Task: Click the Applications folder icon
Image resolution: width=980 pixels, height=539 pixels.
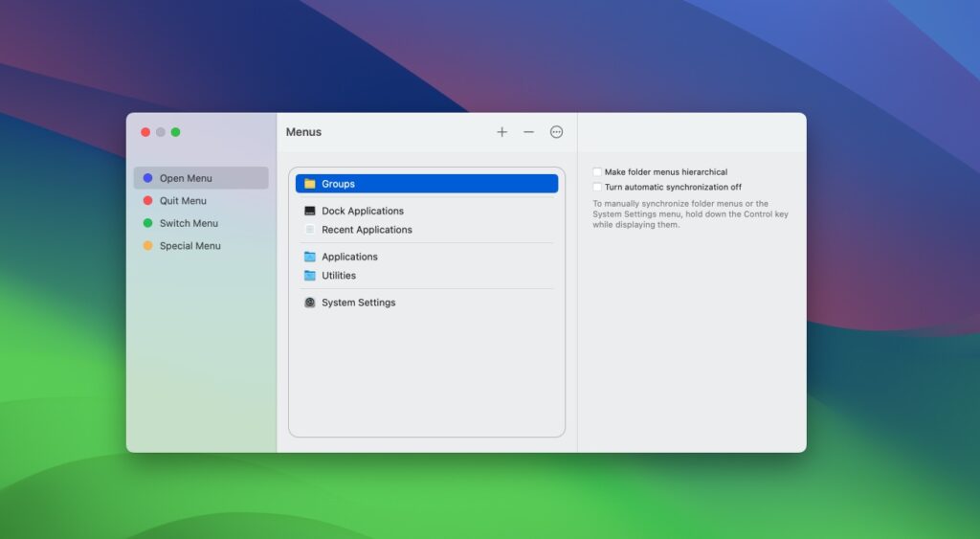Action: point(310,257)
